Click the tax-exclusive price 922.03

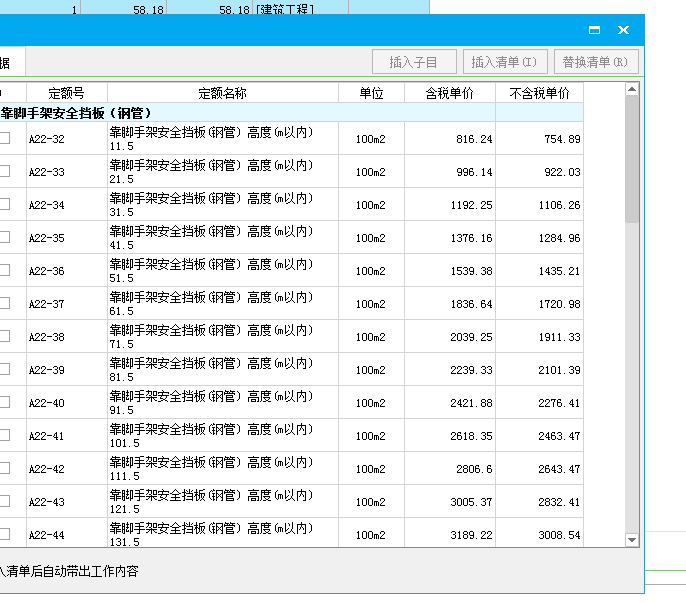click(x=562, y=172)
